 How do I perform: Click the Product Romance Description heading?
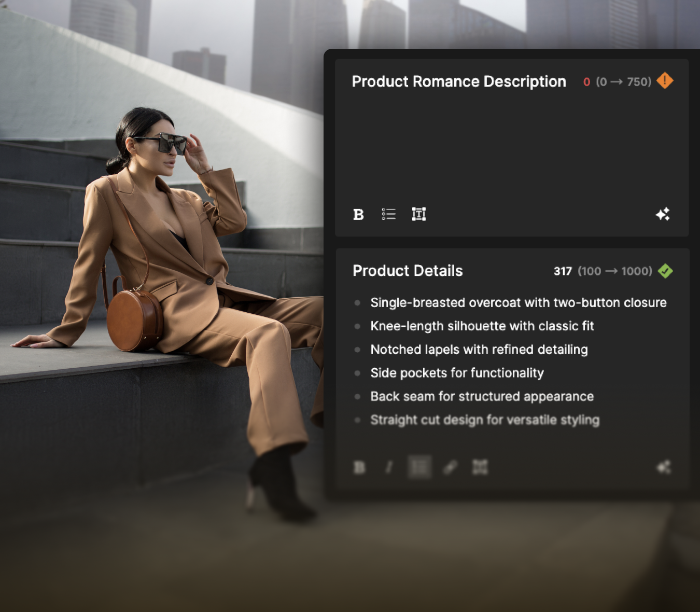(x=459, y=81)
